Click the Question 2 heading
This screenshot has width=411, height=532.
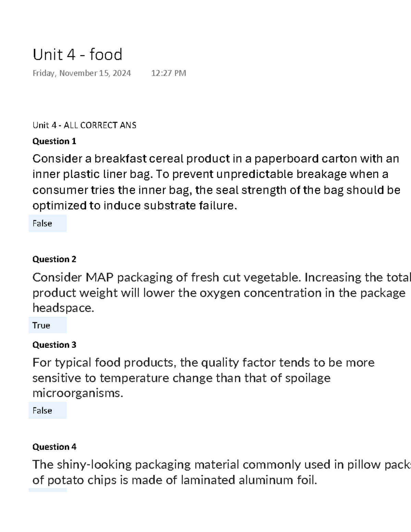pyautogui.click(x=54, y=259)
